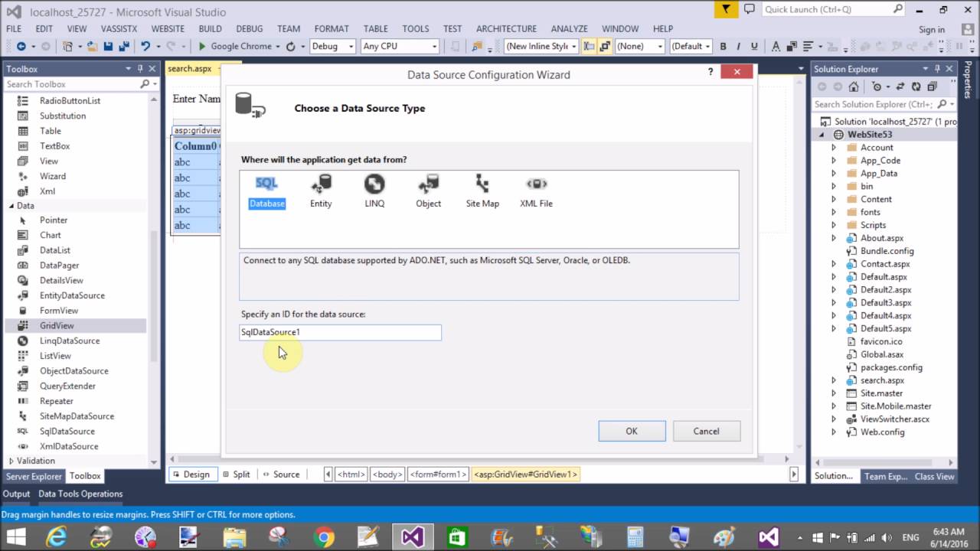This screenshot has height=551, width=980.
Task: Apply Underline formatting from the toolbar
Action: click(x=755, y=46)
